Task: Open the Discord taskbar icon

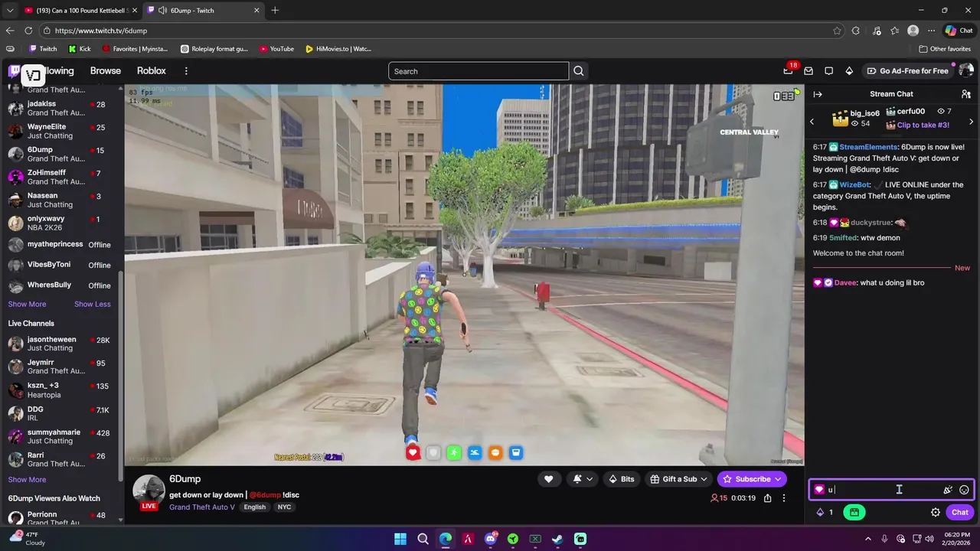Action: pos(491,539)
